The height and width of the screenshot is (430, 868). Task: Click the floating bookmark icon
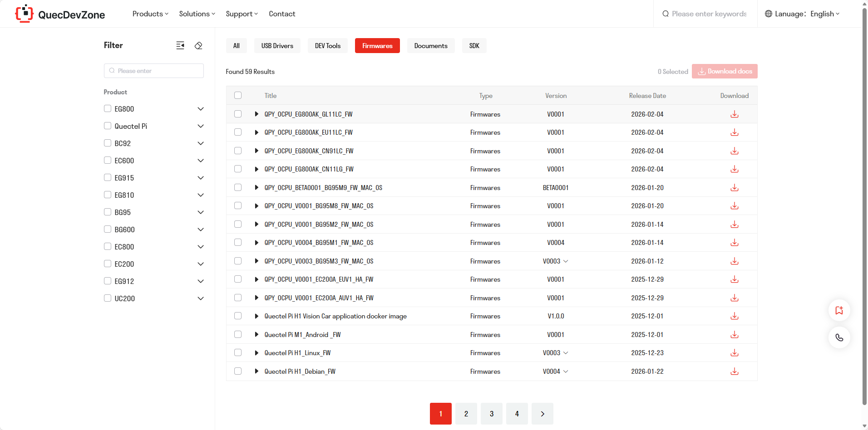tap(839, 311)
